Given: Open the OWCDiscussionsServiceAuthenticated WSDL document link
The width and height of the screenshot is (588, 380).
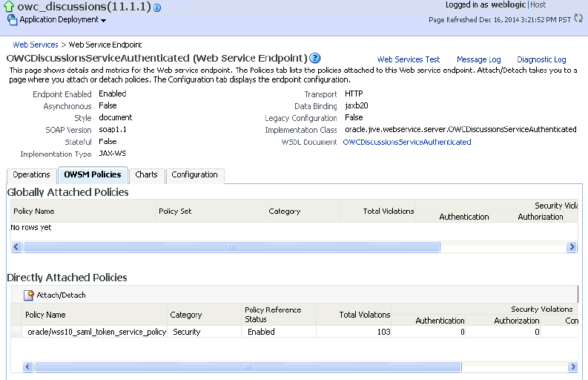Looking at the screenshot, I should (407, 142).
